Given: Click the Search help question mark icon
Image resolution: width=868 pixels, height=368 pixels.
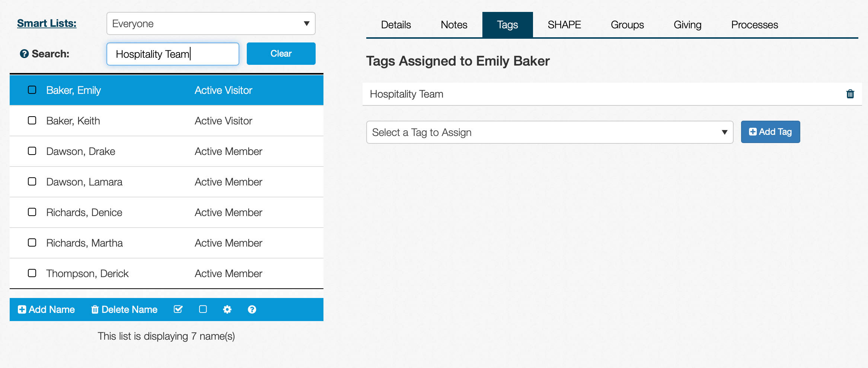Looking at the screenshot, I should point(24,54).
